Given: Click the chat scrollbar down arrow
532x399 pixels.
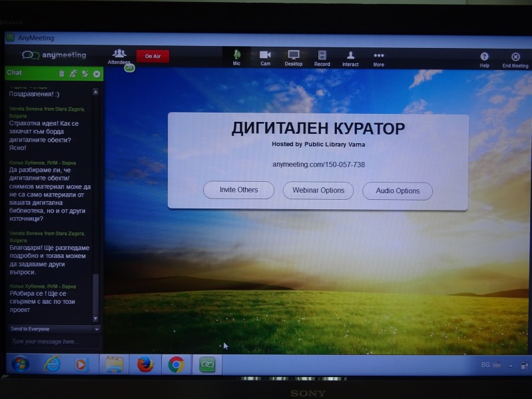Looking at the screenshot, I should [95, 318].
